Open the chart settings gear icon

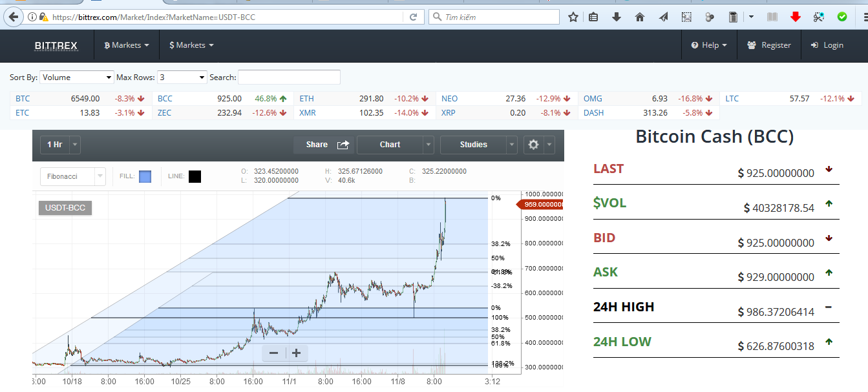click(533, 145)
